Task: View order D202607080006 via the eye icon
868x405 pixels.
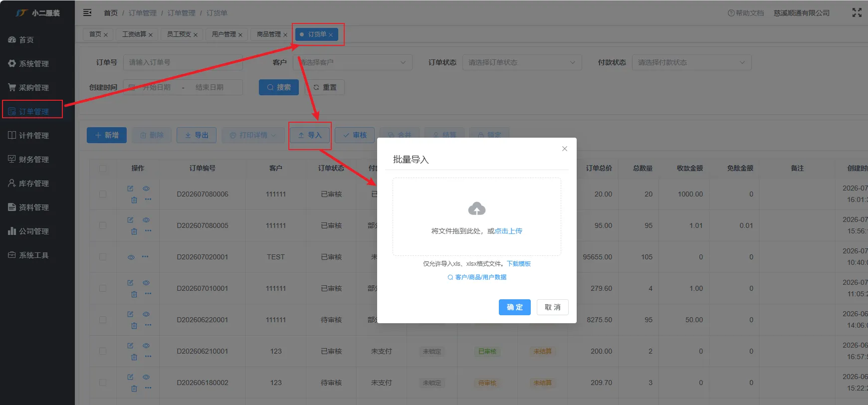Action: [x=146, y=189]
